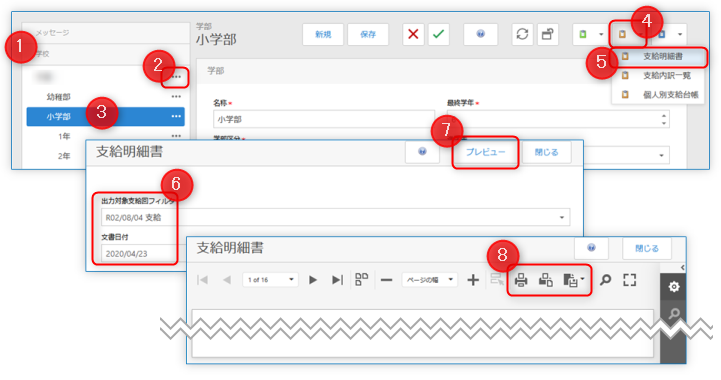
Task: Zoom out with the minus icon
Action: pyautogui.click(x=387, y=280)
